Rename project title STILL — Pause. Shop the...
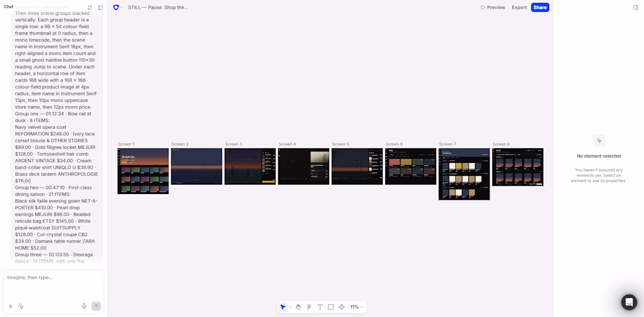Viewport: 644px width, 317px height. point(158,8)
